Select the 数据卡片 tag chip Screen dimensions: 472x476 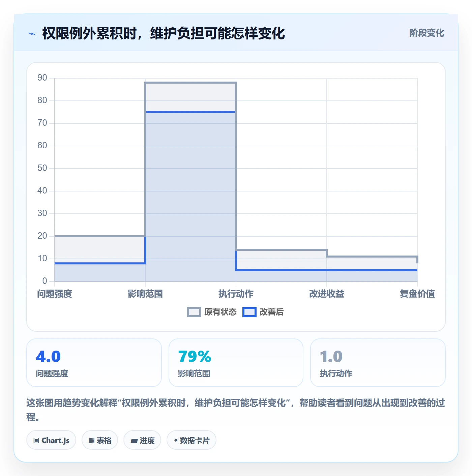pos(191,440)
